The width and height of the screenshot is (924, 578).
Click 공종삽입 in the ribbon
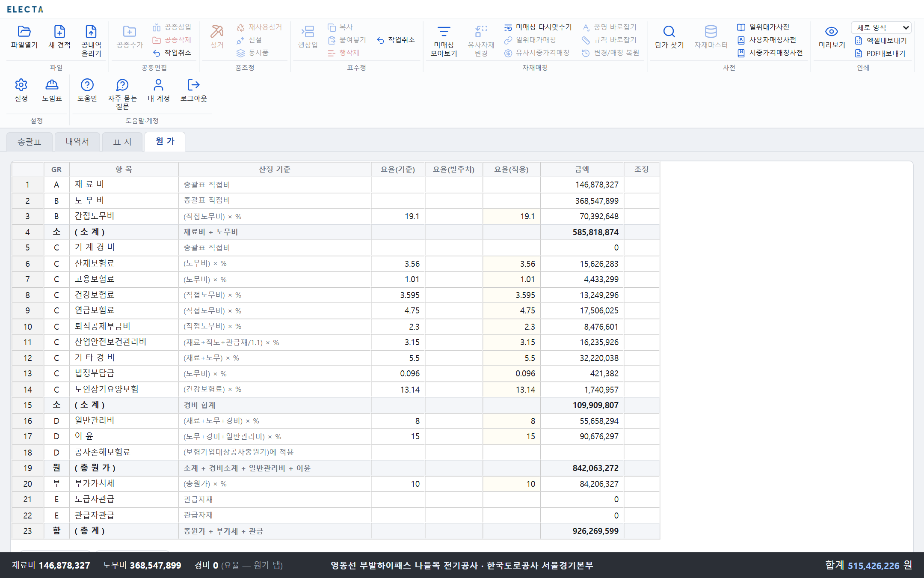(x=172, y=27)
